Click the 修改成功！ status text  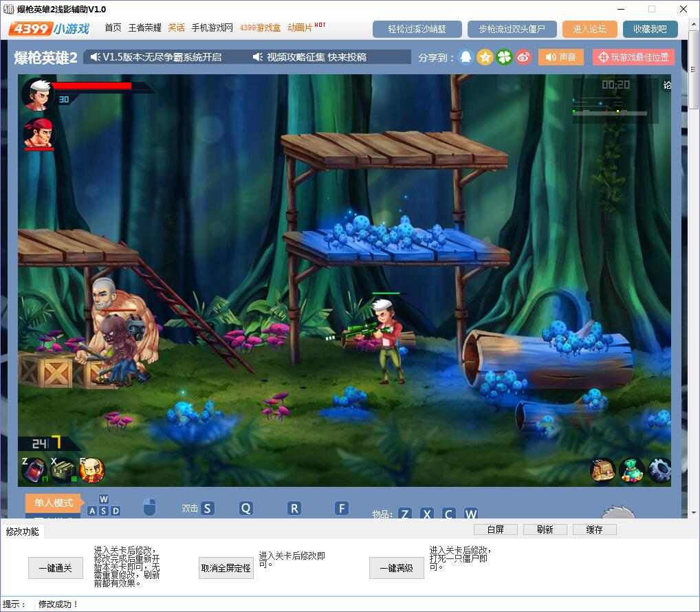pos(58,604)
